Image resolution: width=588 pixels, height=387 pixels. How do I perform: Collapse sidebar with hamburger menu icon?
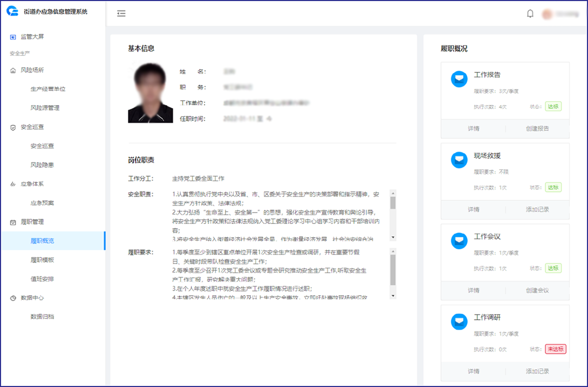121,14
